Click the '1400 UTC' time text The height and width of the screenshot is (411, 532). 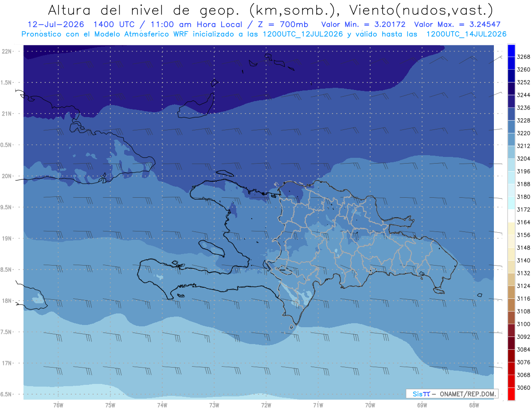[115, 24]
